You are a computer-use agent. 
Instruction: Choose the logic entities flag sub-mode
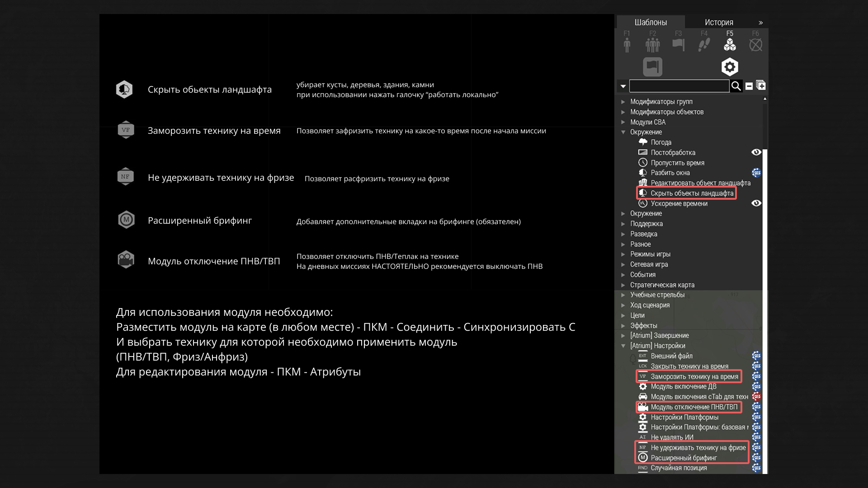[x=652, y=67]
